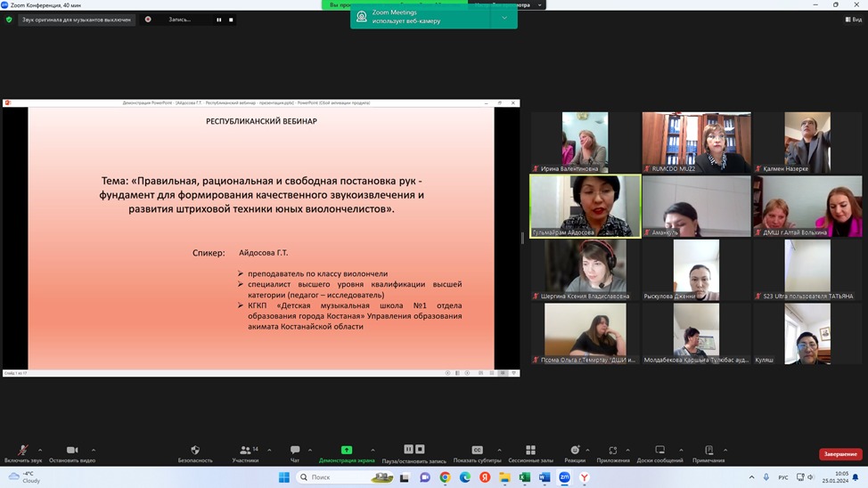Image resolution: width=868 pixels, height=488 pixels.
Task: Open Google Chrome from taskbar
Action: [445, 477]
